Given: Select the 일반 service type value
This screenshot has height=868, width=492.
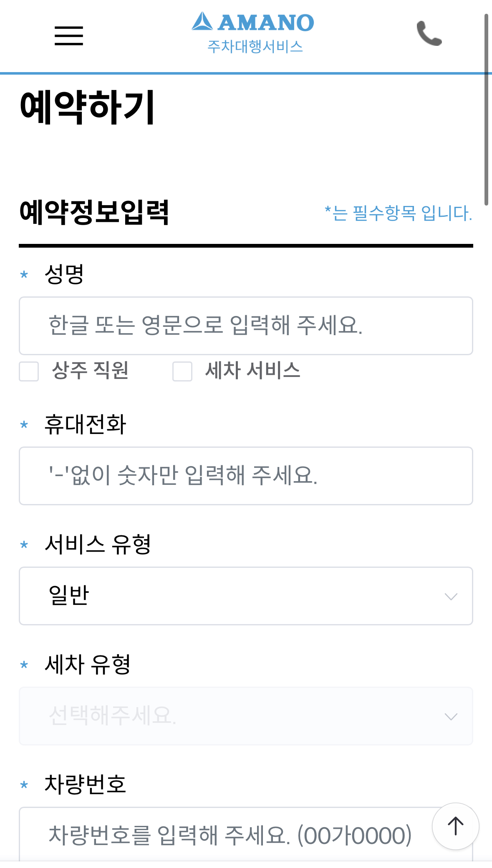Looking at the screenshot, I should pyautogui.click(x=69, y=596).
